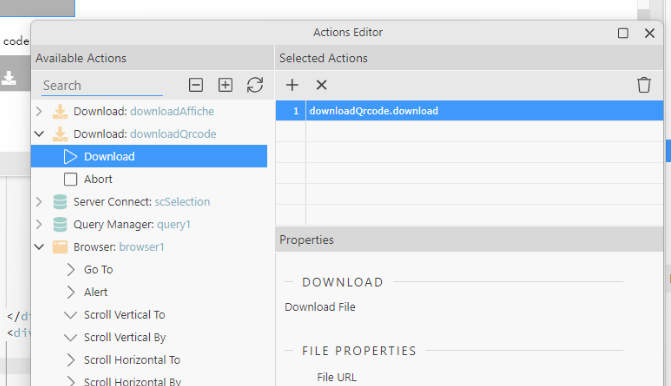
Task: Expand the Download: downloadAffiche node
Action: (39, 111)
